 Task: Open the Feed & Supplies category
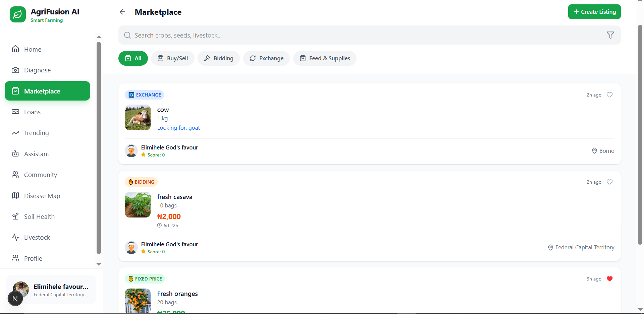324,58
